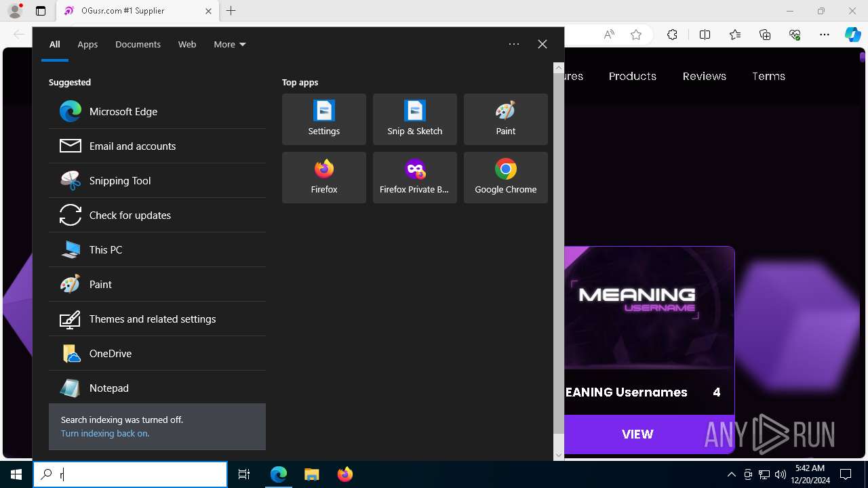Toggle Edge split screen icon
Screen dimensions: 868x488
[705, 35]
